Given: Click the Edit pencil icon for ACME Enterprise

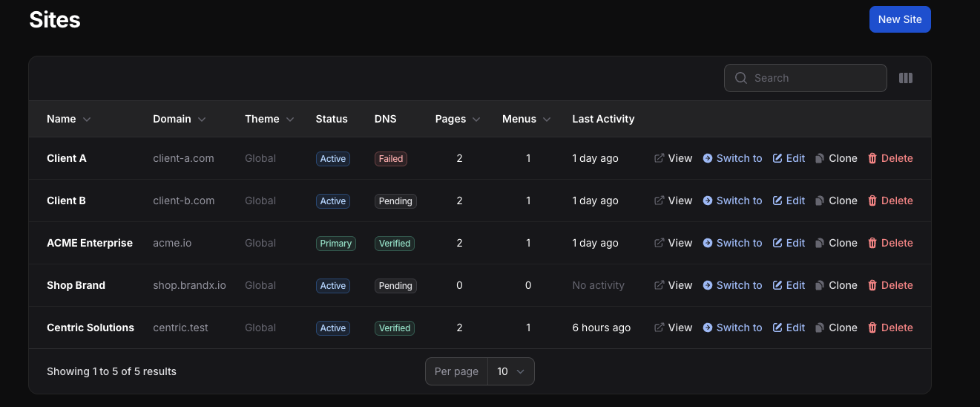Looking at the screenshot, I should click(x=777, y=243).
